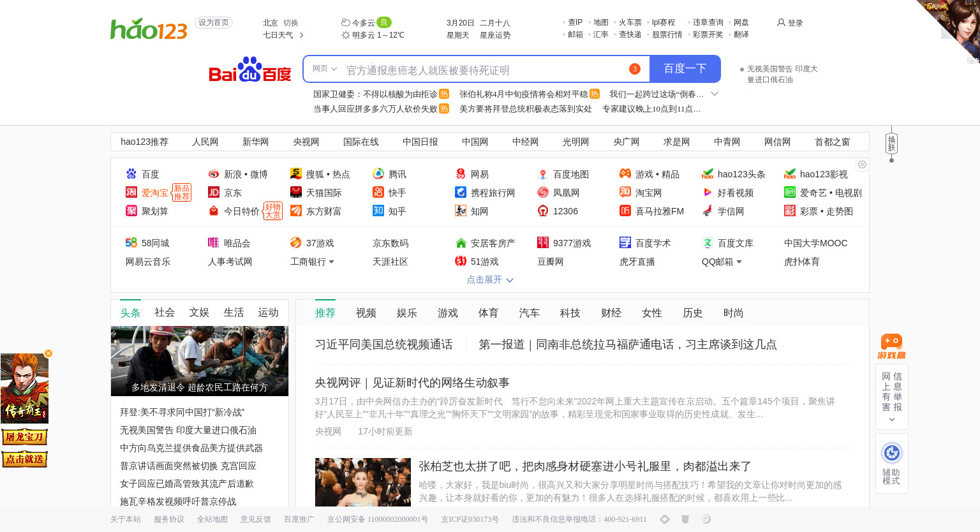Open the 星座运势 horoscope link
This screenshot has height=532, width=980.
tap(495, 35)
